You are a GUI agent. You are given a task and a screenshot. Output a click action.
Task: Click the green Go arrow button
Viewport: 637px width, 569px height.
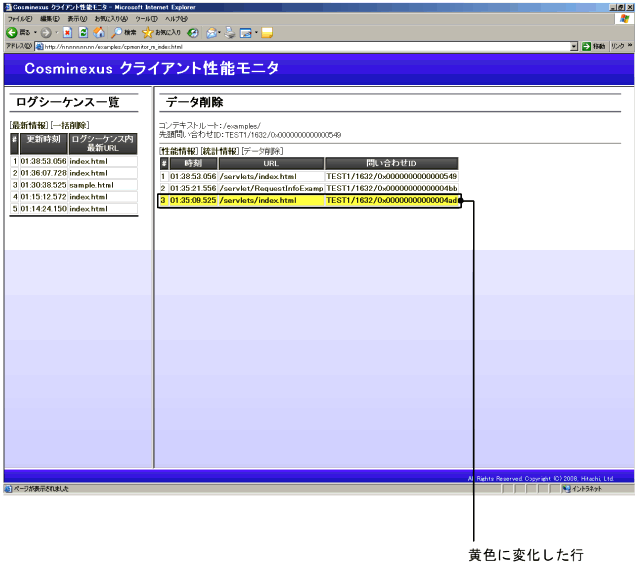point(586,46)
